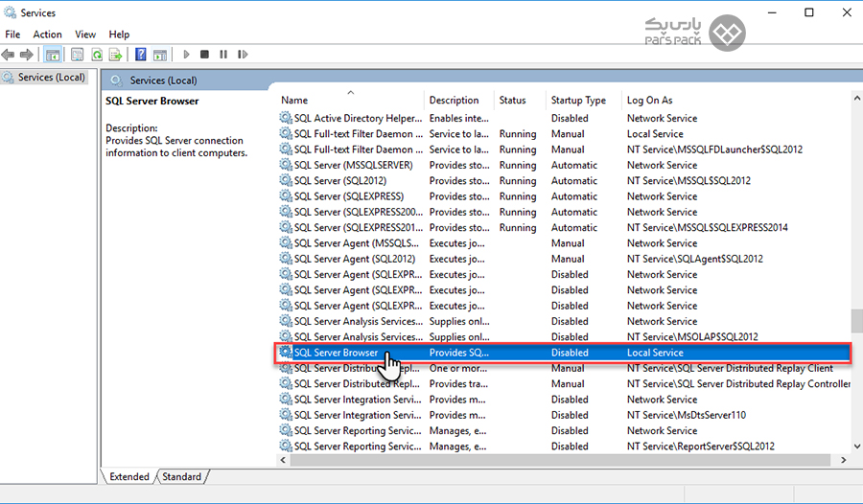This screenshot has width=863, height=504.
Task: Open the Properties toolbar icon
Action: coord(78,55)
